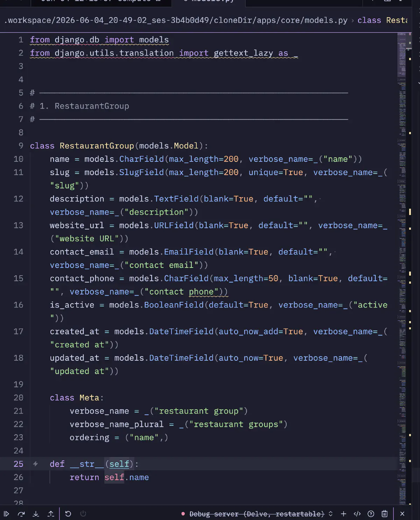Click the session selector up-down chevrons

[330, 514]
